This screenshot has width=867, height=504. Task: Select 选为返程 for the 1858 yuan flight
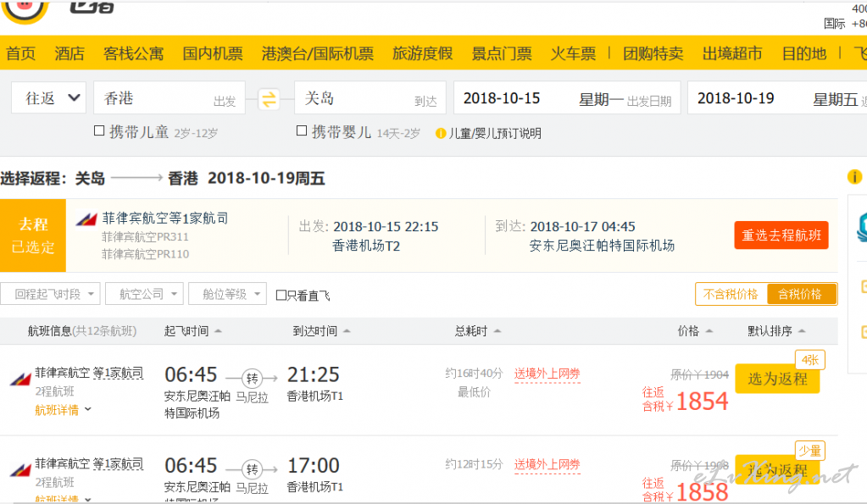coord(777,471)
